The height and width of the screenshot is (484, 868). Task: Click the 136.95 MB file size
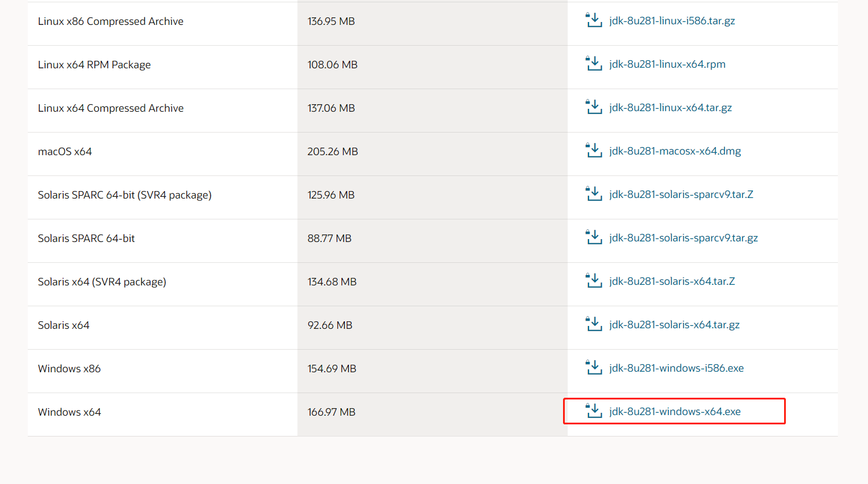point(331,21)
